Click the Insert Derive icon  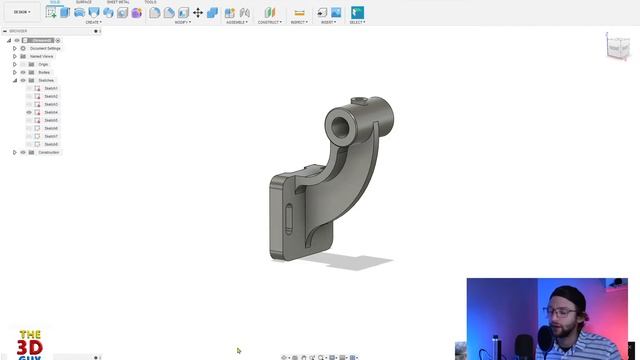(322, 13)
